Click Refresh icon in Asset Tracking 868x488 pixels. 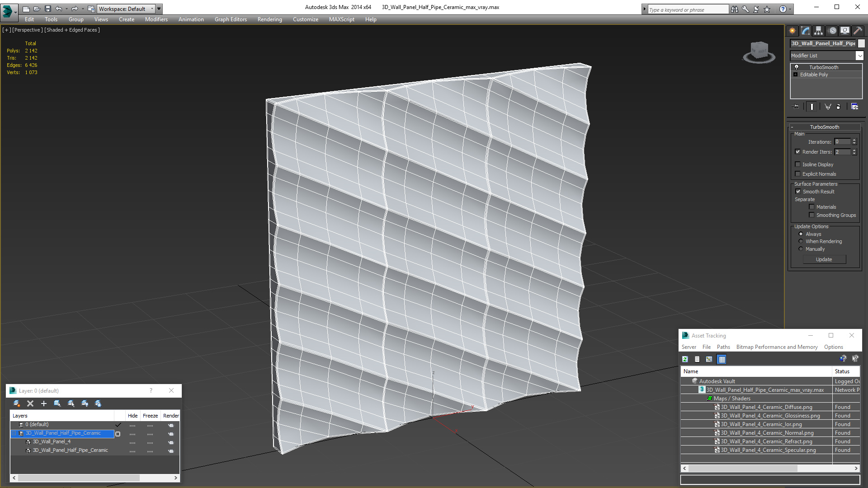pos(685,359)
